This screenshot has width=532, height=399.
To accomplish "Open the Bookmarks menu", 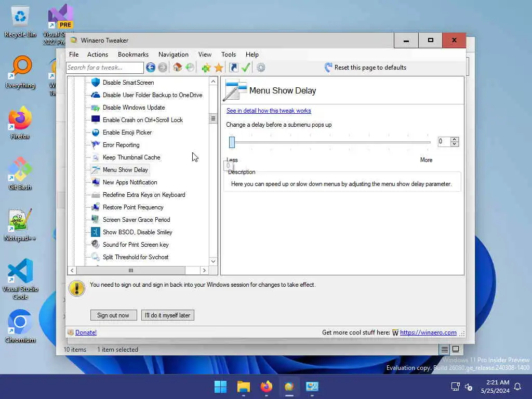I will (133, 54).
